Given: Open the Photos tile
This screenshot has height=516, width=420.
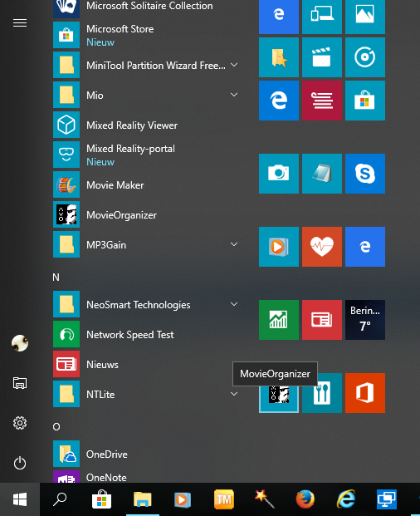Looking at the screenshot, I should [x=365, y=15].
